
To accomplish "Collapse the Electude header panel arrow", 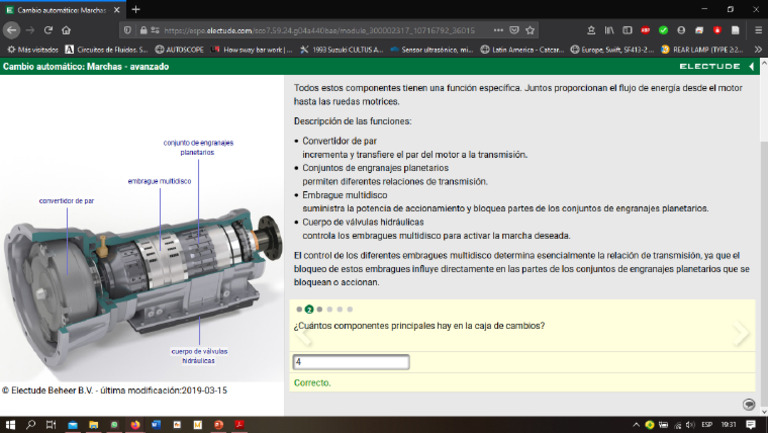I will [x=751, y=66].
